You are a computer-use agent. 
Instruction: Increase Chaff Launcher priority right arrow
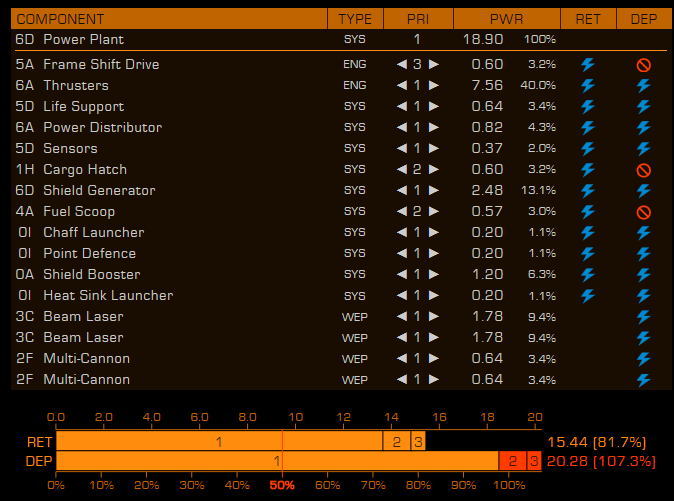point(434,232)
